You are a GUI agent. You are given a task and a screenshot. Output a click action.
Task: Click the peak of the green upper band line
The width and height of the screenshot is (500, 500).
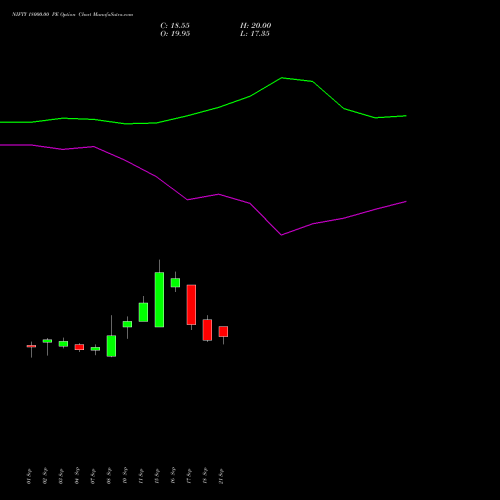tap(282, 78)
